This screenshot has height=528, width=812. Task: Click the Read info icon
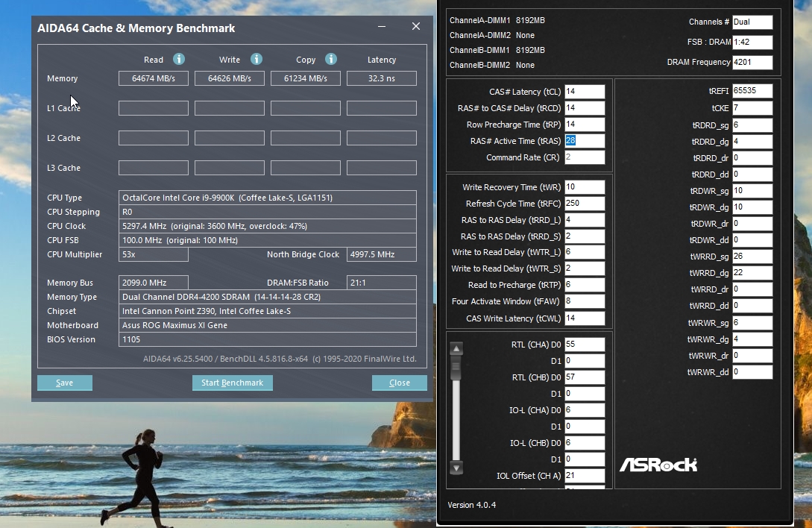(179, 59)
